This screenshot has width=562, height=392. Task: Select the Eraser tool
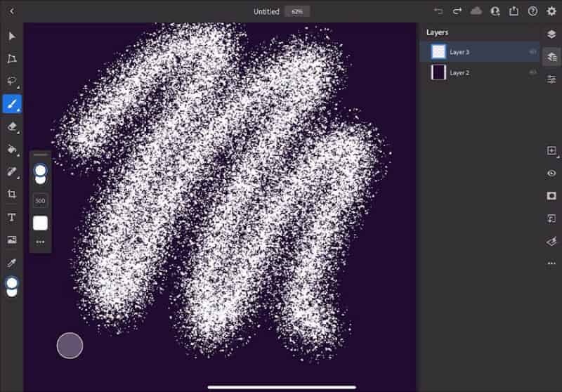[12, 126]
